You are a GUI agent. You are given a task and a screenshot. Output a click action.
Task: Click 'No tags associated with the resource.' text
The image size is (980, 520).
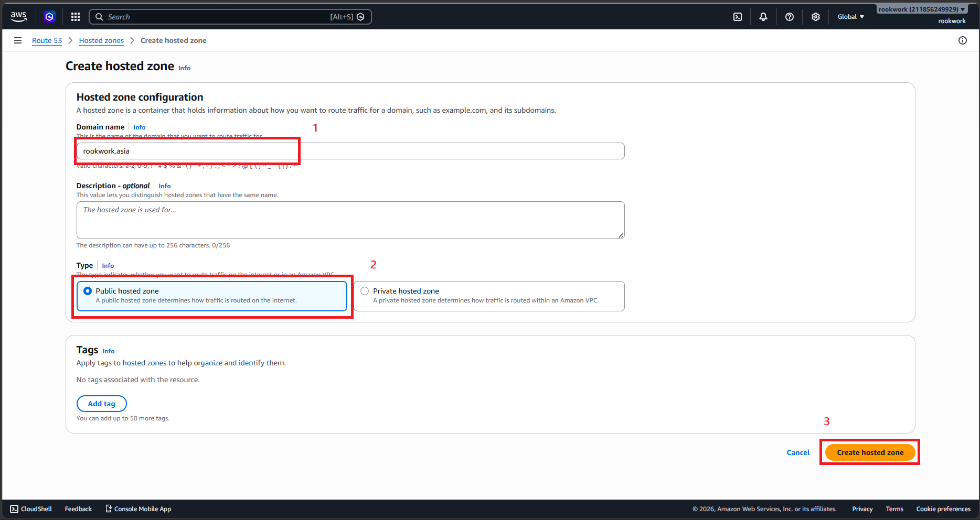tap(138, 380)
